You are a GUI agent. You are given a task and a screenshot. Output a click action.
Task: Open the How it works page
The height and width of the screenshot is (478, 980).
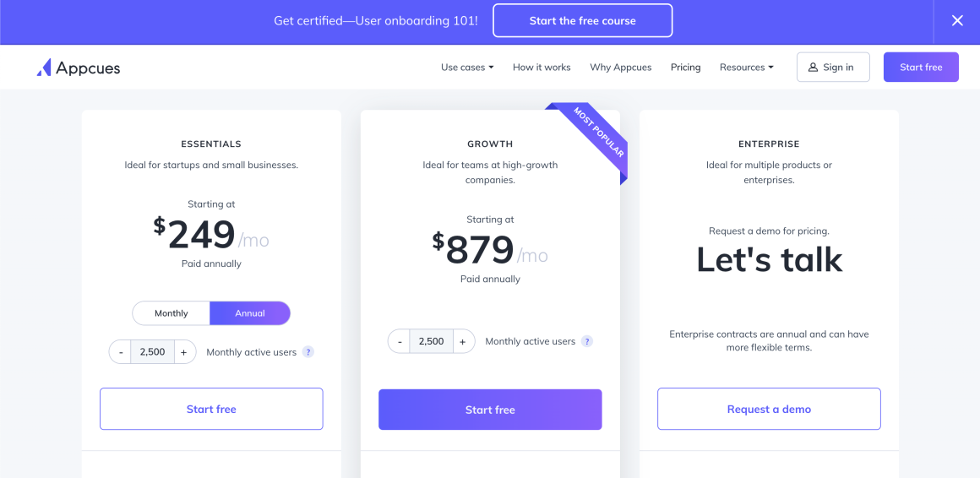pyautogui.click(x=542, y=67)
